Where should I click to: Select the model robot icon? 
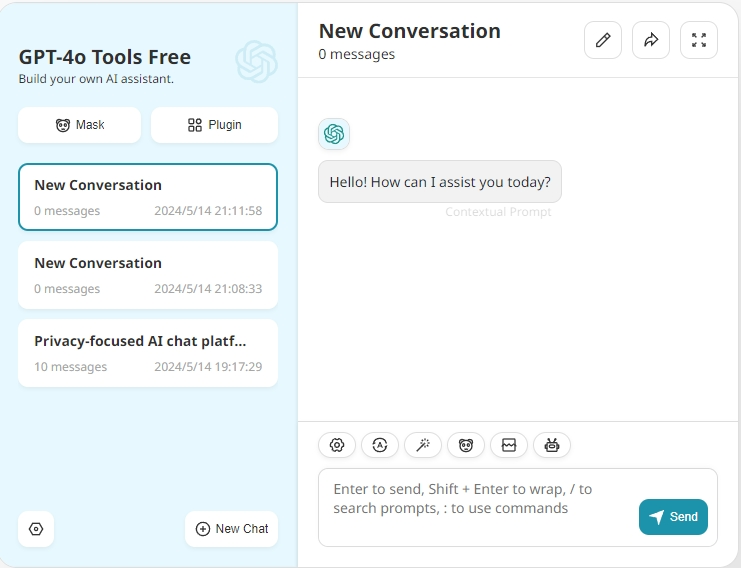(552, 446)
